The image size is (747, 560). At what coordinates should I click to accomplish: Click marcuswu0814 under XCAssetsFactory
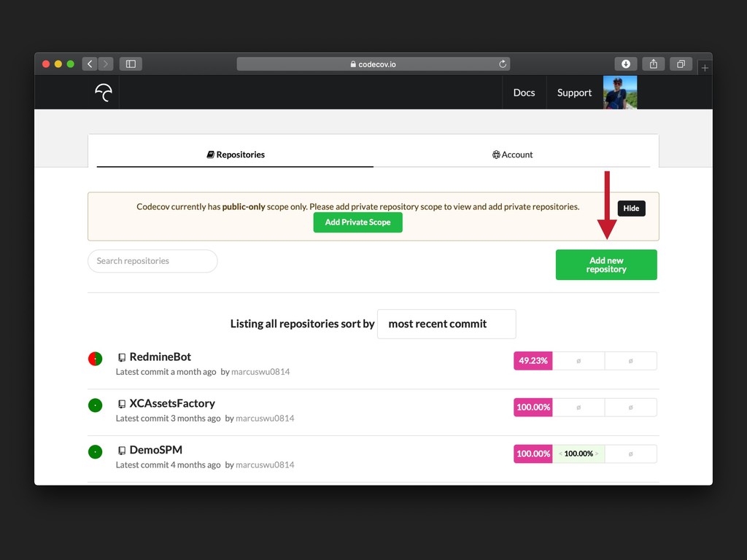(265, 418)
